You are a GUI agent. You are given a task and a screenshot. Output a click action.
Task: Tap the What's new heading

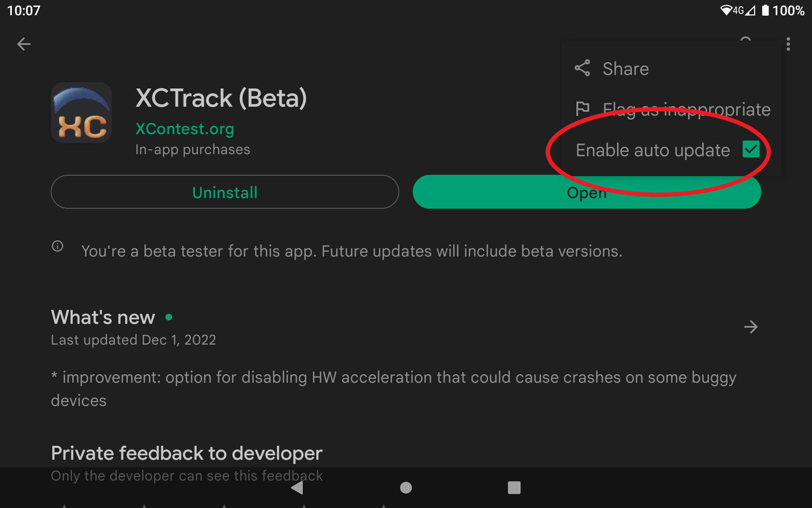103,317
